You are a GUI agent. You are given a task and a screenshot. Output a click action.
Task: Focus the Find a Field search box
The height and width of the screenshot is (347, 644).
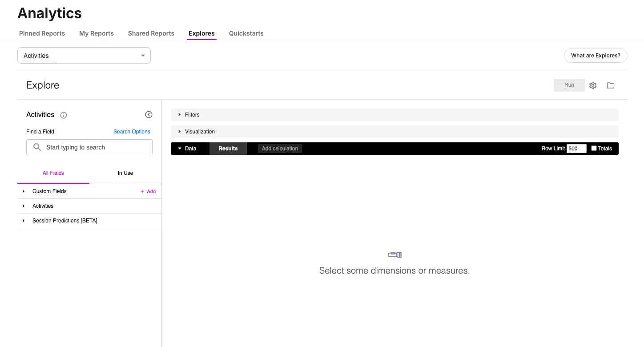89,147
